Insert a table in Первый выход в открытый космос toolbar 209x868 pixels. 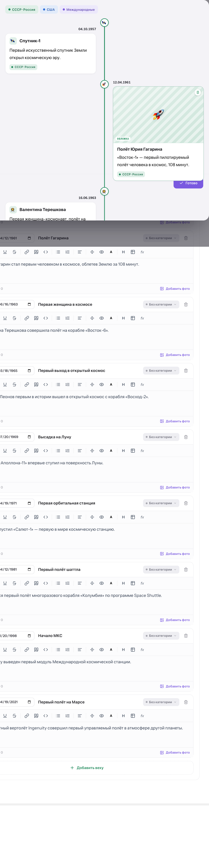pos(133,385)
